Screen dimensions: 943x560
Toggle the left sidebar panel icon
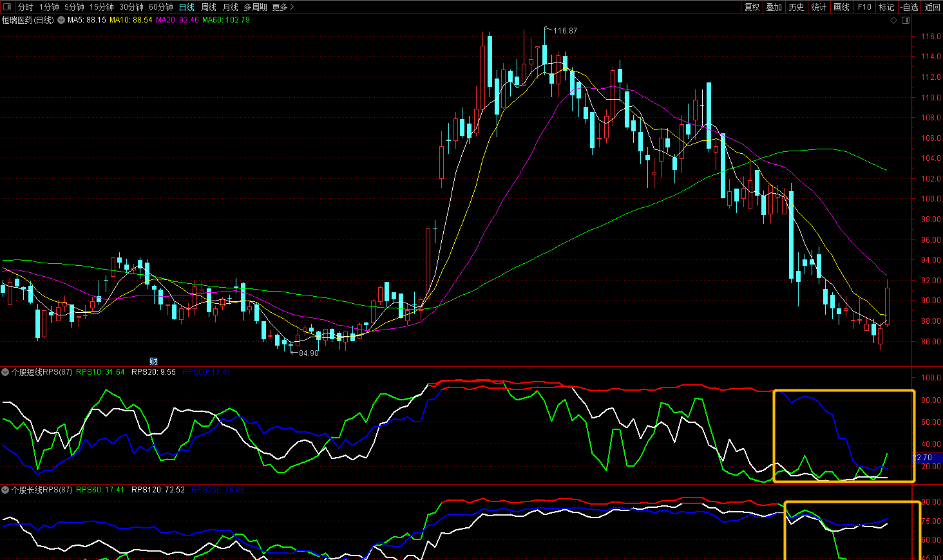tap(7, 7)
